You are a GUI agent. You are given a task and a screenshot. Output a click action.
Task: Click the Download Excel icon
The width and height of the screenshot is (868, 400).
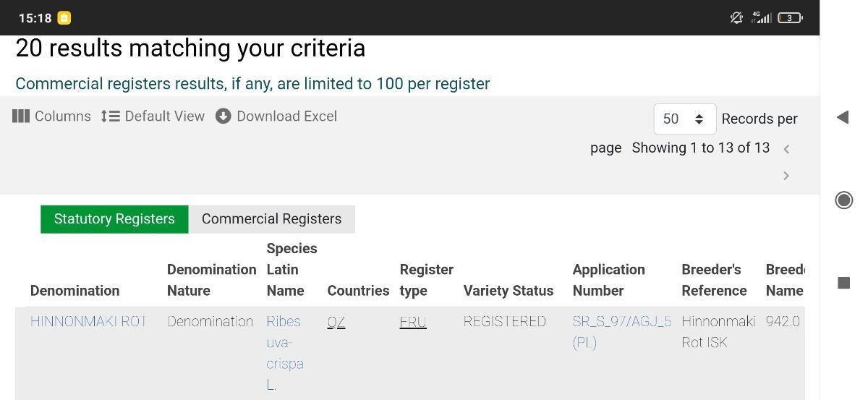(x=224, y=116)
